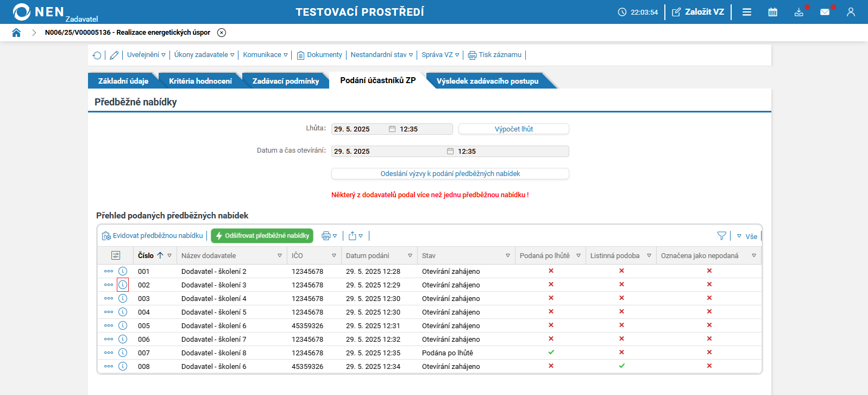Open the hamburger menu in header

[747, 12]
